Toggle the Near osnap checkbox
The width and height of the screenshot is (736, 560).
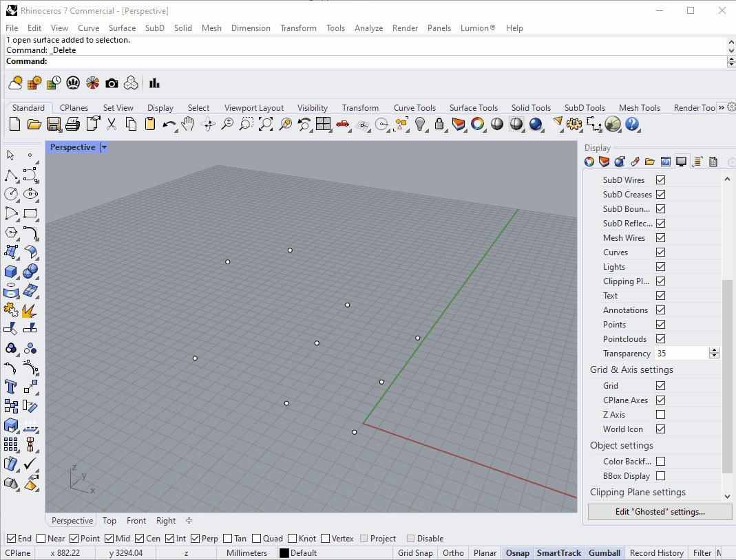pyautogui.click(x=41, y=539)
